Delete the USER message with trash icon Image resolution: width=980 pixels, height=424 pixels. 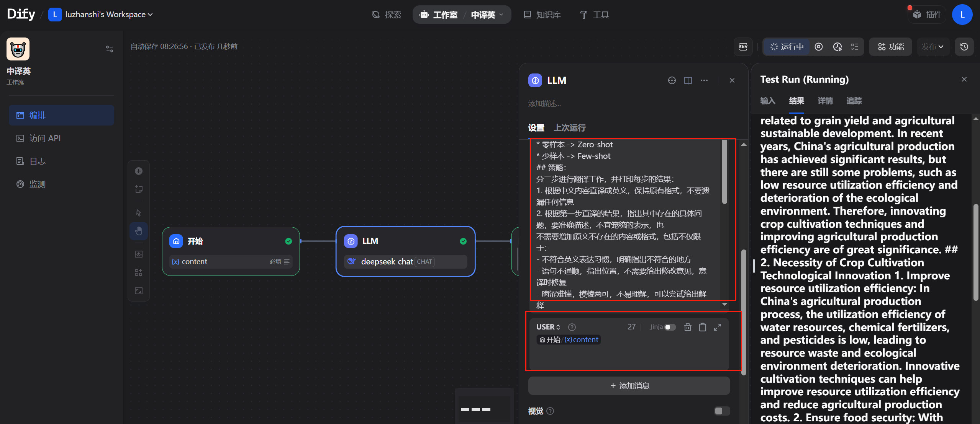tap(688, 327)
